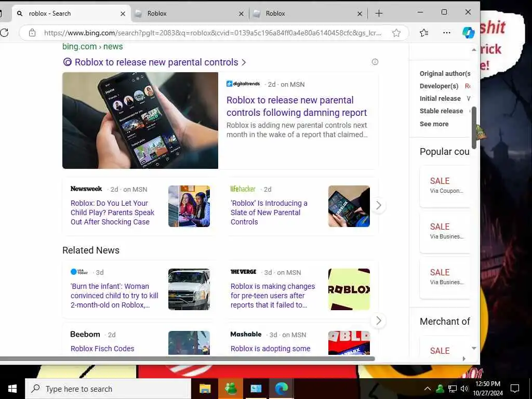
Task: Open the Windows Start menu
Action: coord(12,389)
